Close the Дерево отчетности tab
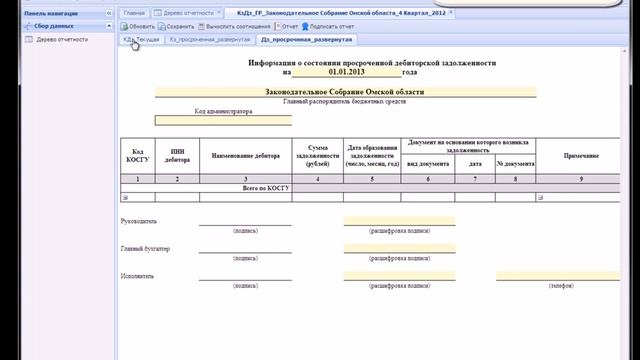The image size is (640, 360). 219,13
